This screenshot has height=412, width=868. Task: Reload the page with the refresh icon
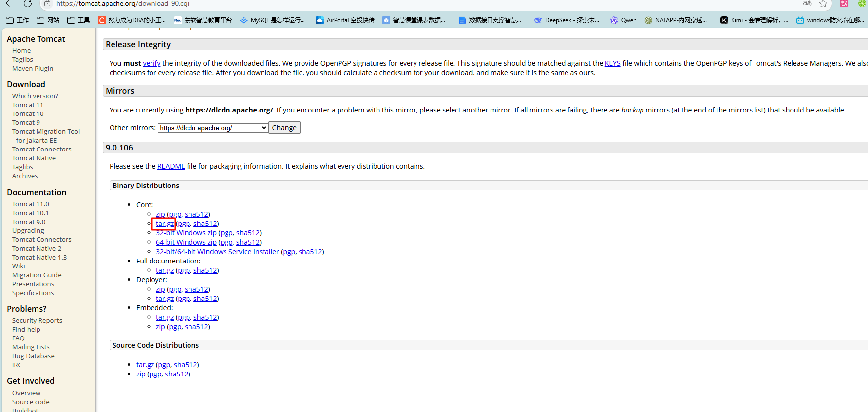[x=28, y=3]
